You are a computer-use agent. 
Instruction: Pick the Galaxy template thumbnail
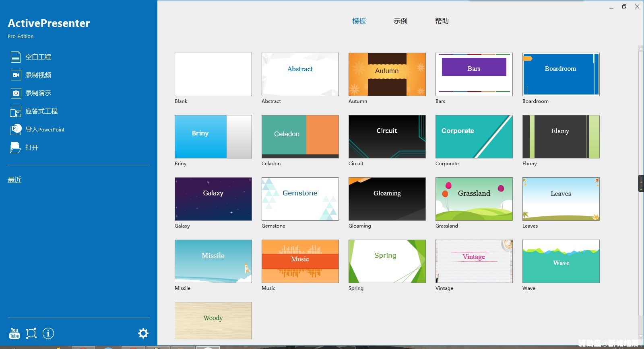[x=213, y=199]
